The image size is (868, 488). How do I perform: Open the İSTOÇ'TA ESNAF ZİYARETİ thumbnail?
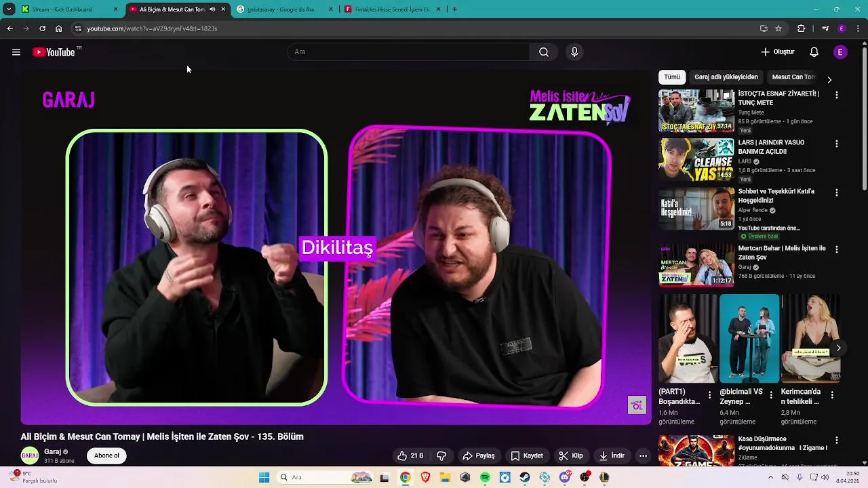[x=696, y=110]
